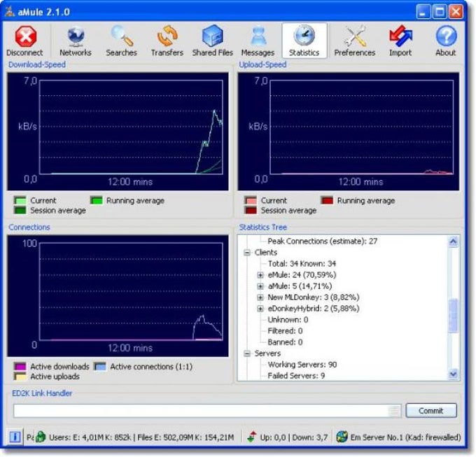Viewport: 476px width, 457px height.
Task: Select the 'Filtered: 0' tree row
Action: tap(285, 331)
